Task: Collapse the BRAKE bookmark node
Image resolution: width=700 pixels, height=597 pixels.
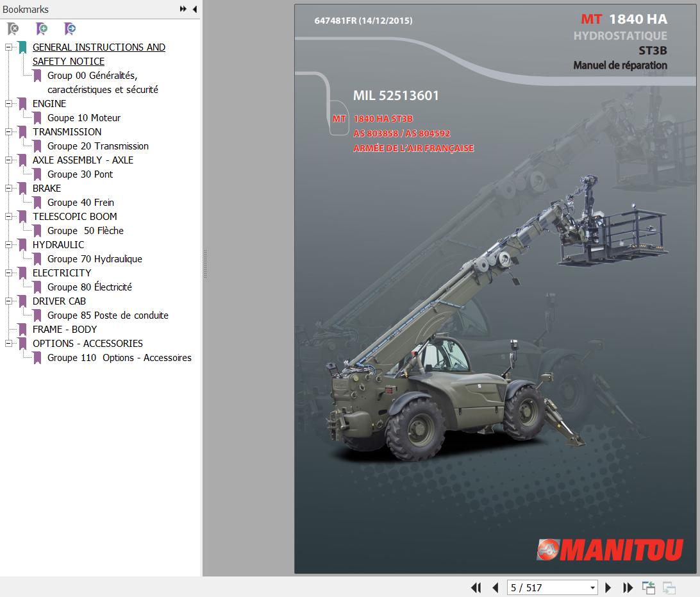Action: (x=8, y=188)
